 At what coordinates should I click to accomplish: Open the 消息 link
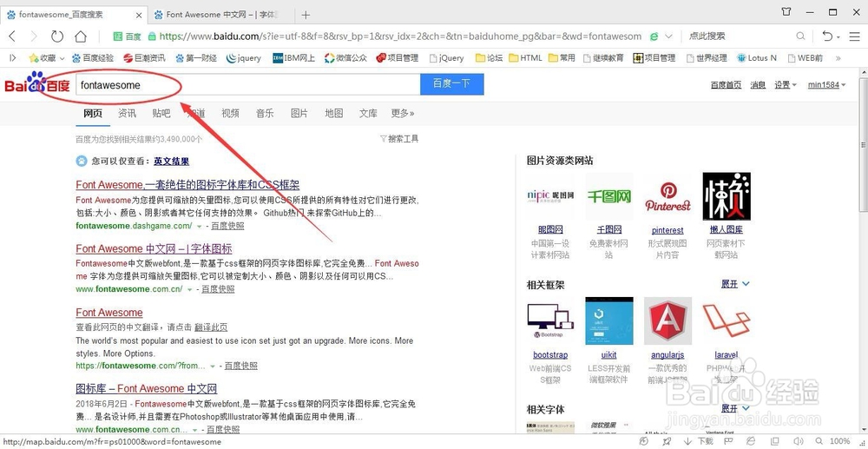click(x=758, y=85)
